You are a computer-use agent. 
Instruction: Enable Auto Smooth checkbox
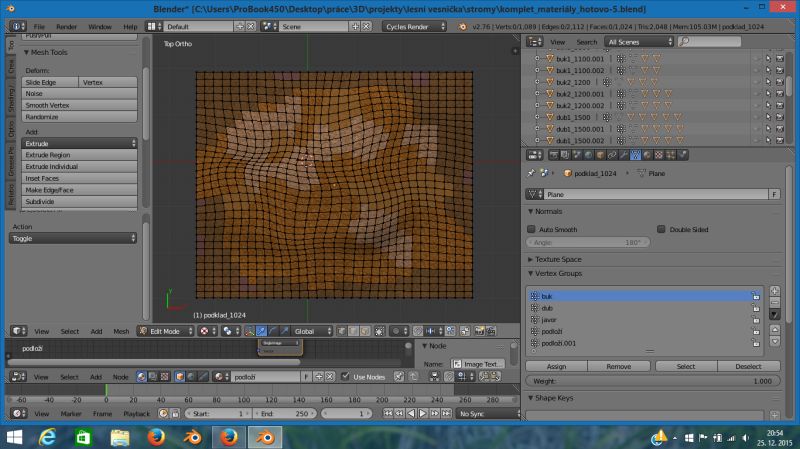click(531, 229)
